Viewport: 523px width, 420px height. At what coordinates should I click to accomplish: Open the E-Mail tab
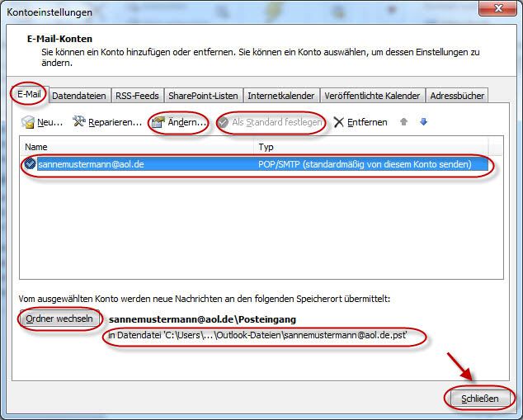29,94
